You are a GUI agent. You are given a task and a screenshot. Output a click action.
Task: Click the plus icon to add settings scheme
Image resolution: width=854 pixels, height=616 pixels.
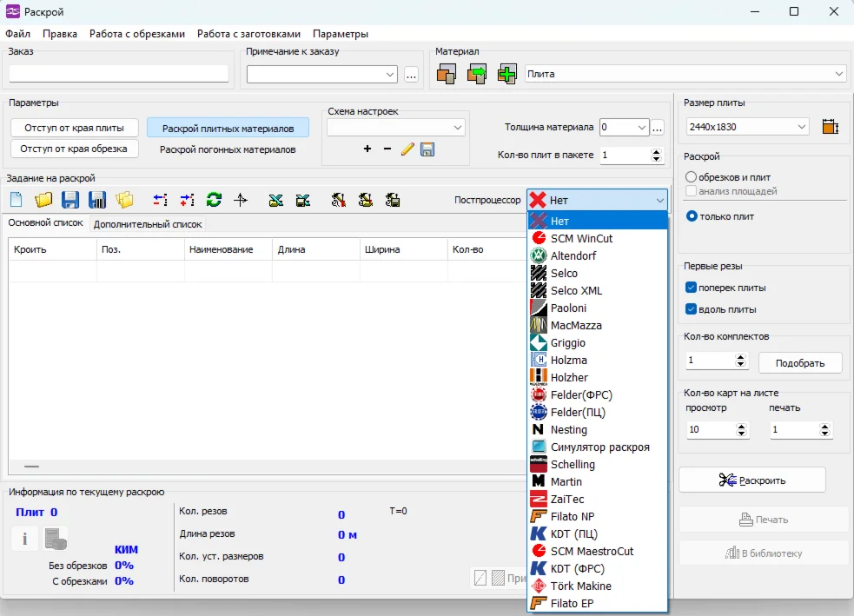(x=367, y=149)
